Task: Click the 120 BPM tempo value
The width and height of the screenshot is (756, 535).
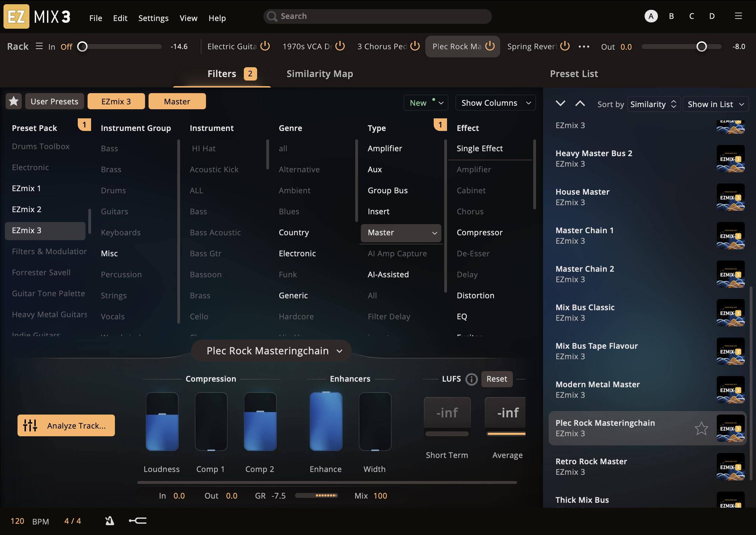Action: point(17,521)
